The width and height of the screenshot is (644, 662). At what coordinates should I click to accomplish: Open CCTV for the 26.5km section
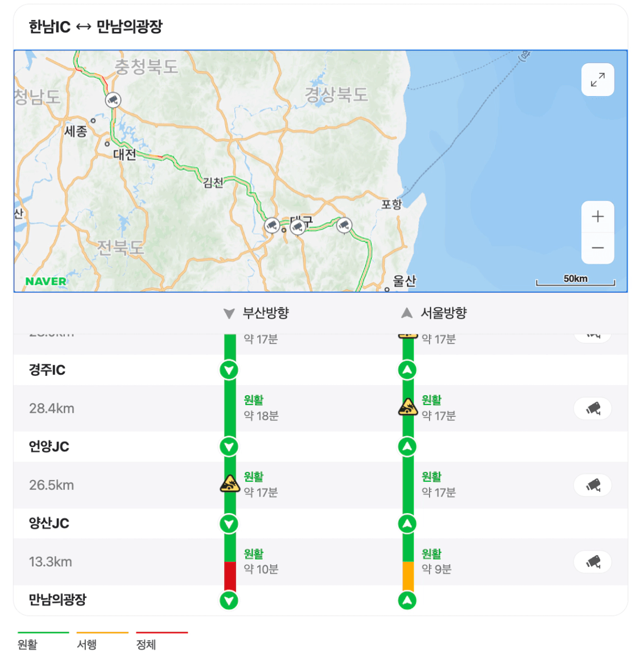point(592,485)
